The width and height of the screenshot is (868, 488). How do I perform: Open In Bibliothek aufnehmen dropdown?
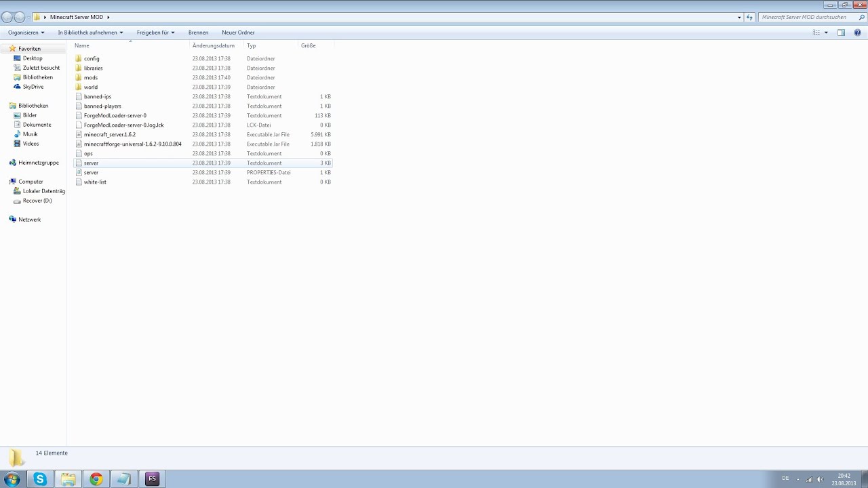pyautogui.click(x=90, y=33)
